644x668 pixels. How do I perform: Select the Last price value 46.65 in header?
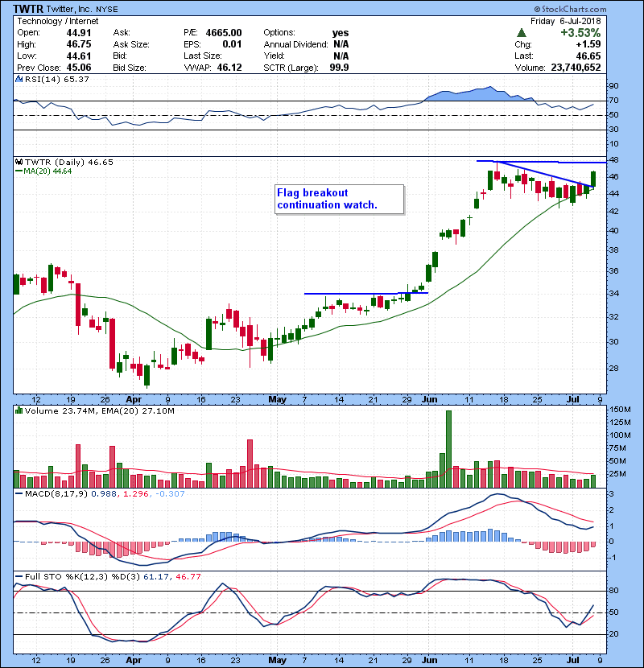[588, 56]
